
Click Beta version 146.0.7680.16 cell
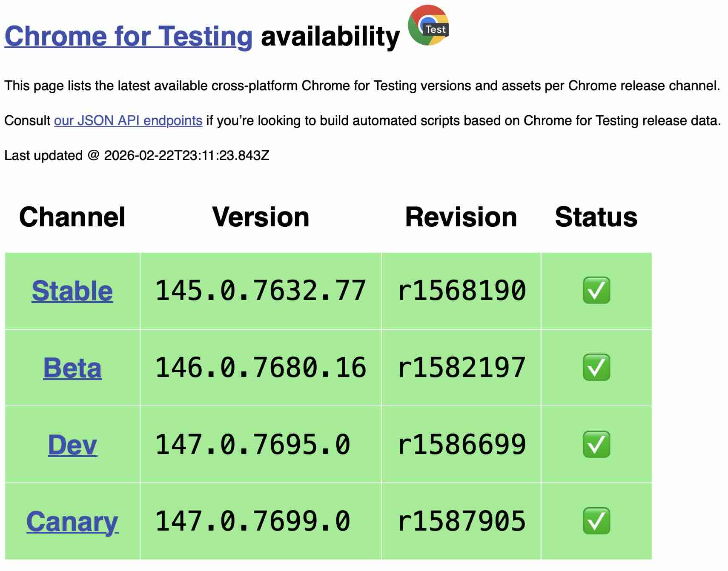(x=260, y=368)
